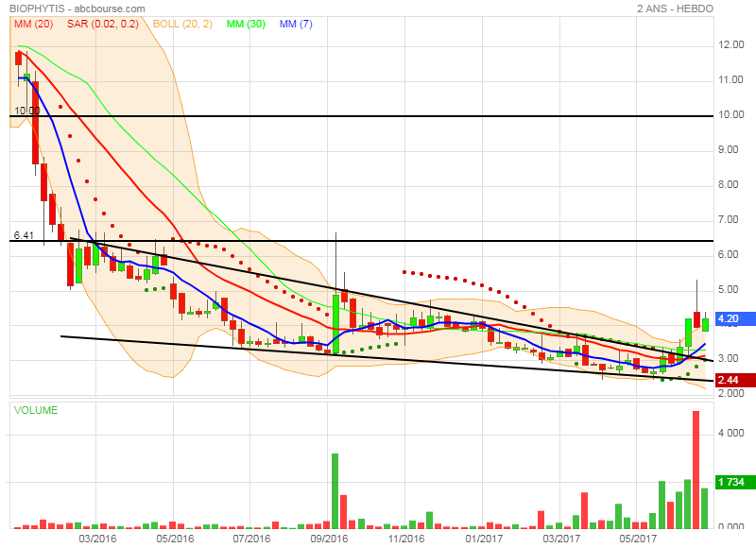Click the 8.00 price axis value
Image resolution: width=756 pixels, height=548 pixels.
point(728,184)
